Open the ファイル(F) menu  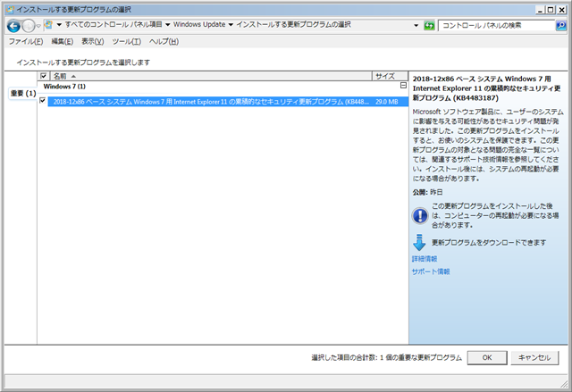pyautogui.click(x=26, y=41)
